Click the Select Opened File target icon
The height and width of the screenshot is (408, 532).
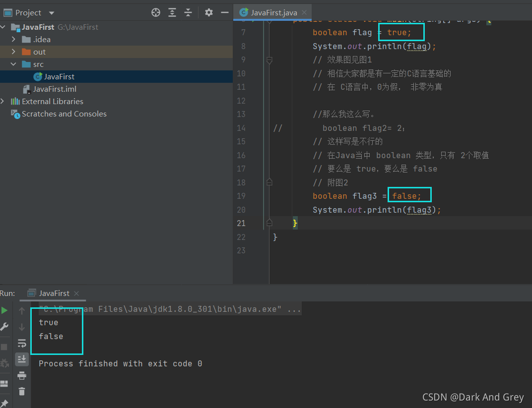coord(156,12)
